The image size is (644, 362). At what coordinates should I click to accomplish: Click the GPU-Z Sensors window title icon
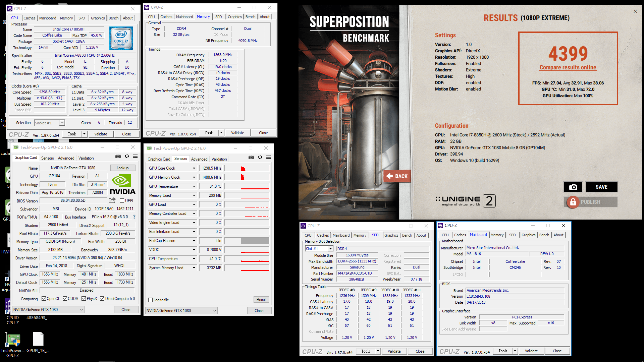click(149, 148)
